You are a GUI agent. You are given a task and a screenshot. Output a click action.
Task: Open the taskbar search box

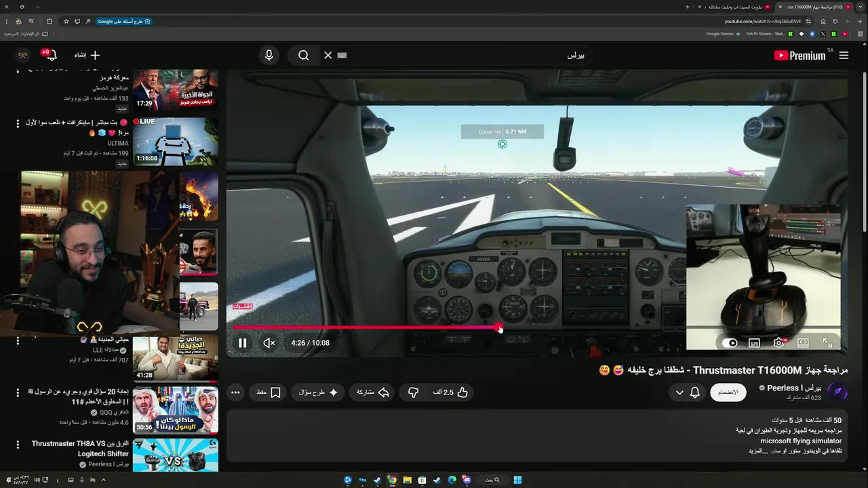point(493,480)
